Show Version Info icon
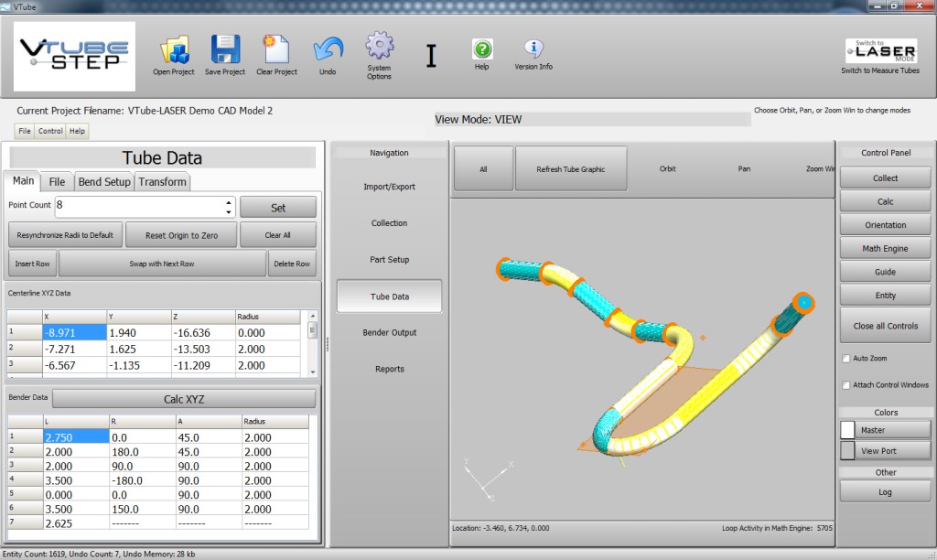The width and height of the screenshot is (937, 560). point(533,49)
